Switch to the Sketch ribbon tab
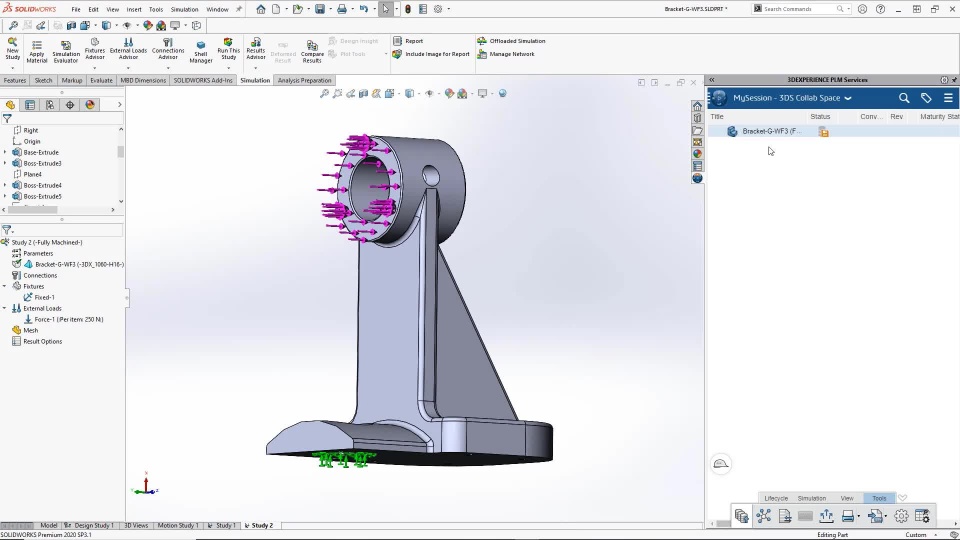Image resolution: width=960 pixels, height=540 pixels. point(43,80)
